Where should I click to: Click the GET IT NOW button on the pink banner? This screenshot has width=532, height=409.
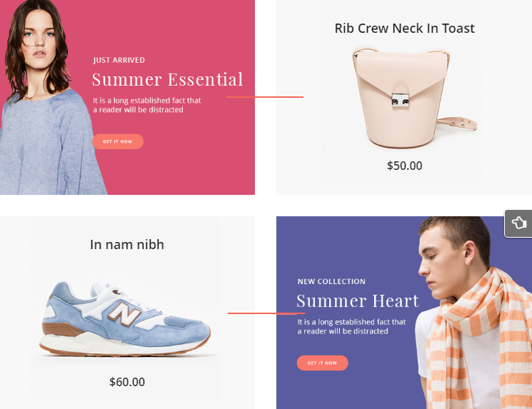point(118,141)
